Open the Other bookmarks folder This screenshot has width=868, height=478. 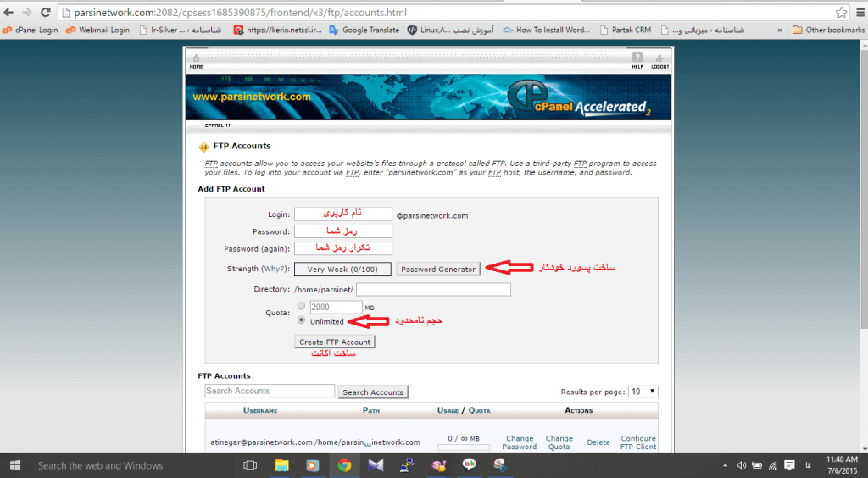(x=828, y=30)
